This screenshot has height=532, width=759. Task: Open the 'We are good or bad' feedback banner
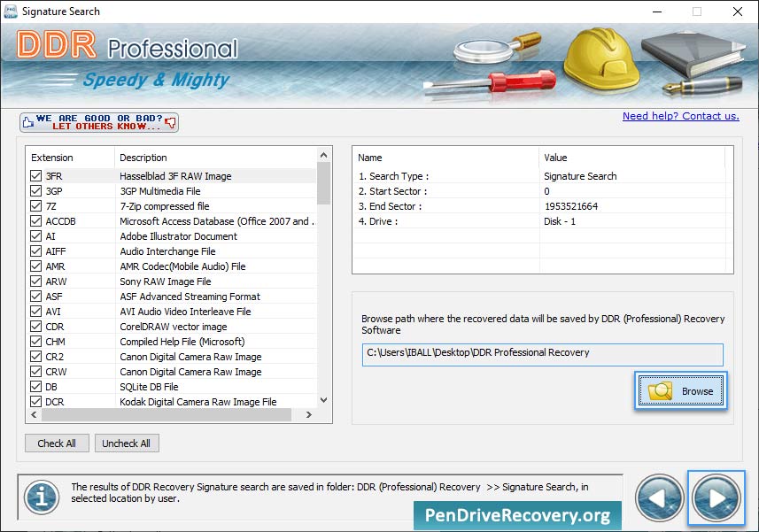pyautogui.click(x=99, y=122)
